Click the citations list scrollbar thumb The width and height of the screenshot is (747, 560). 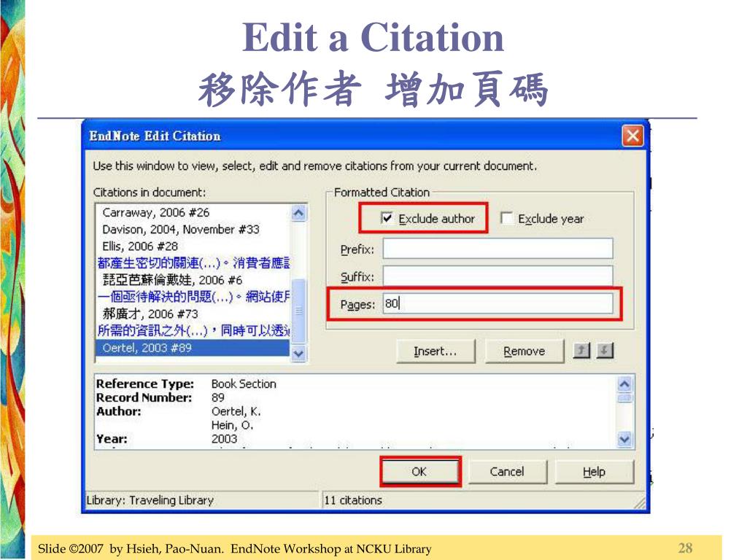click(x=298, y=311)
